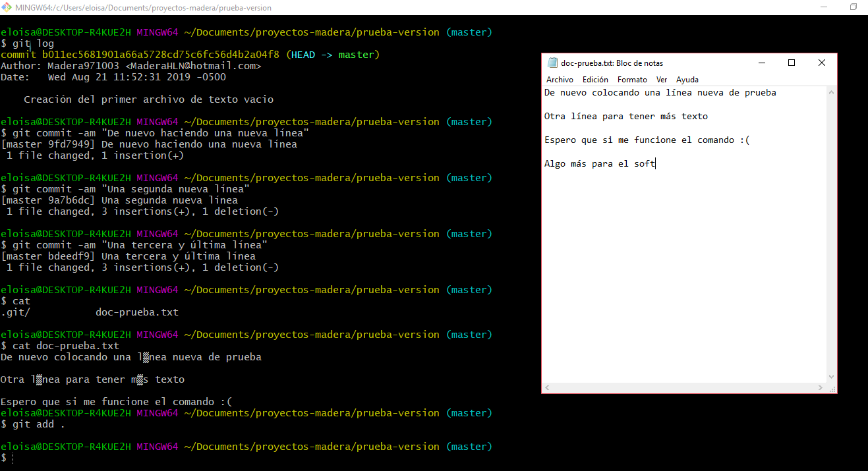This screenshot has width=868, height=471.
Task: Place cursor after "Algo más para el soft"
Action: (x=656, y=164)
